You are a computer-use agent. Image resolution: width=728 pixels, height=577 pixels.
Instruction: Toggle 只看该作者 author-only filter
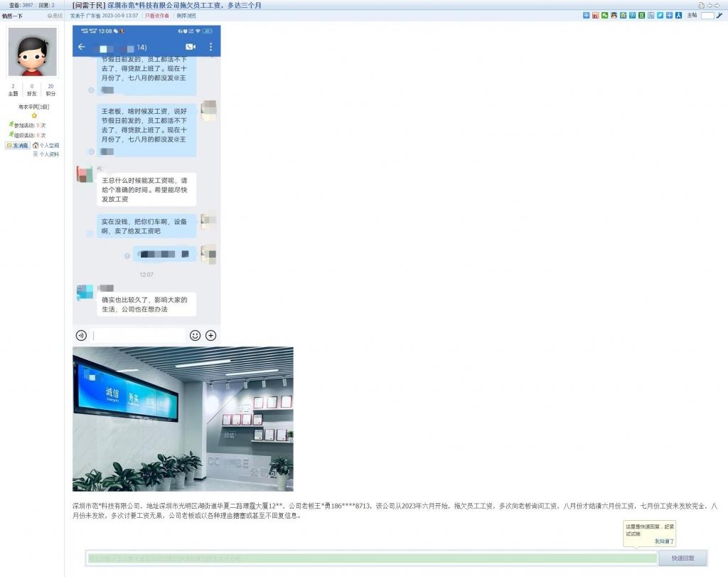[157, 15]
